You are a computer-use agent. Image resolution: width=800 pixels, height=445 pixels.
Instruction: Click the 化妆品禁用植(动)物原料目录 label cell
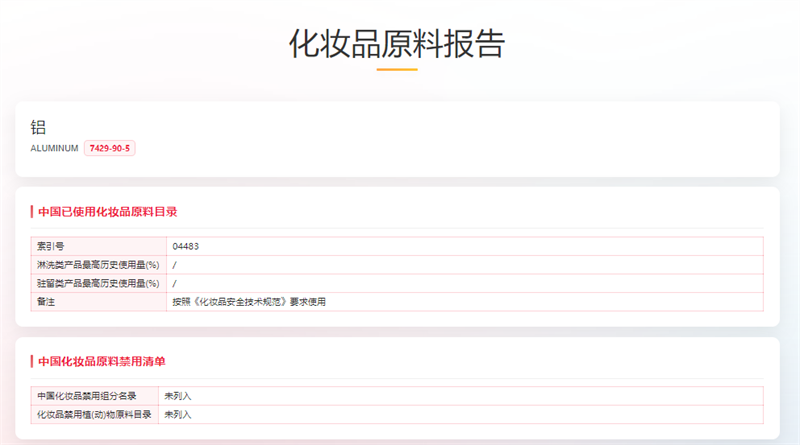point(93,413)
